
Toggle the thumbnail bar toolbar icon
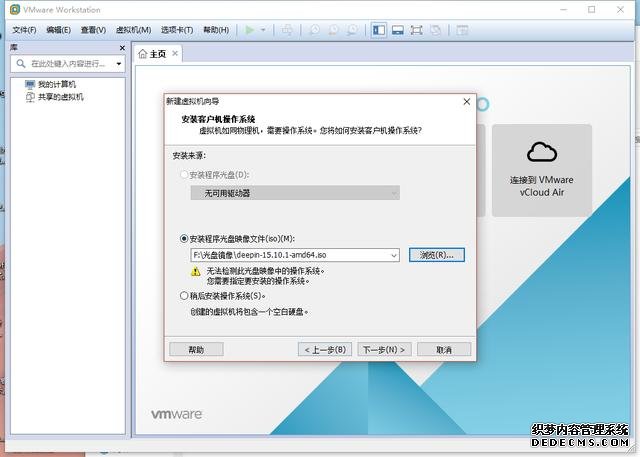[398, 30]
